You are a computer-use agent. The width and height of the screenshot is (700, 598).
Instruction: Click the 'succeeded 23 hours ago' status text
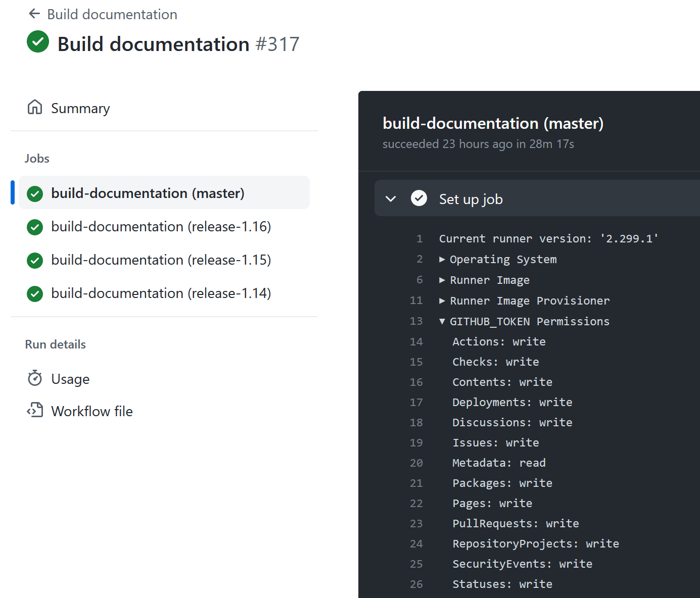pos(478,144)
